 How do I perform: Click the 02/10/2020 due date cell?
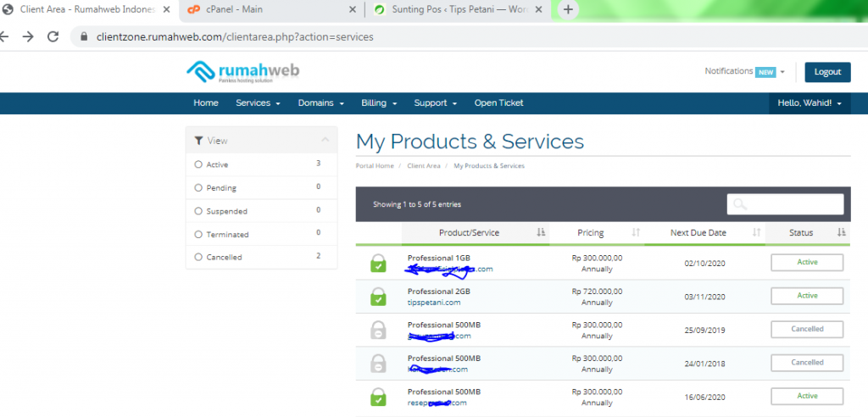[x=704, y=264]
